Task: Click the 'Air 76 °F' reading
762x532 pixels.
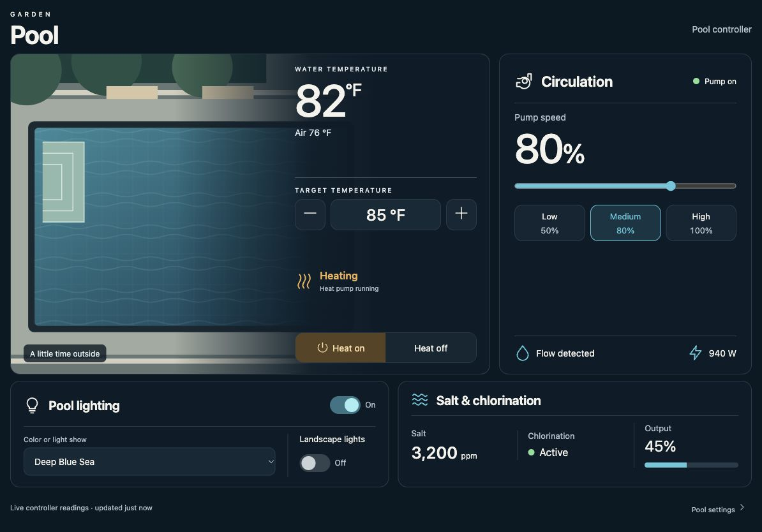Action: (x=313, y=133)
